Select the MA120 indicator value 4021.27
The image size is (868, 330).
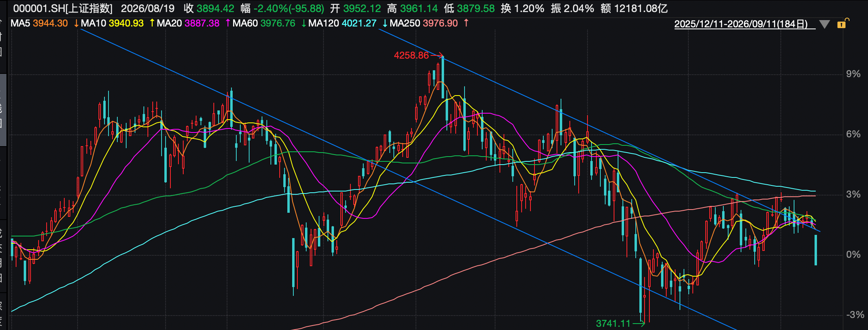point(359,23)
